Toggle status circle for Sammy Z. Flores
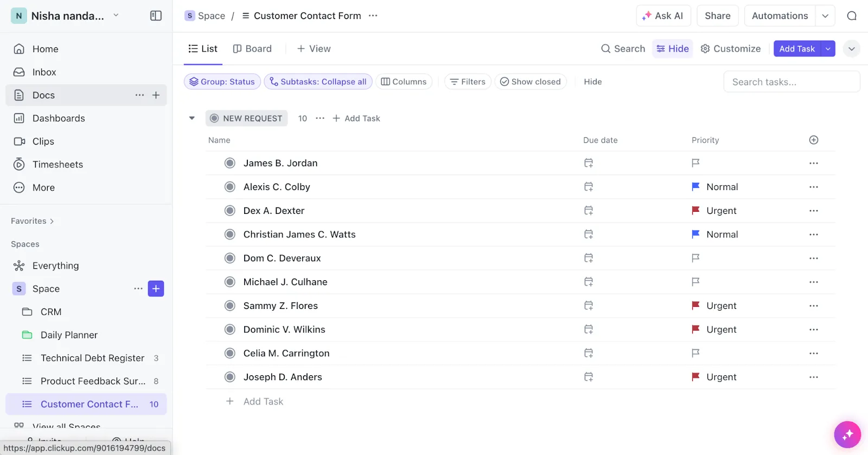Viewport: 868px width, 455px height. pos(230,306)
